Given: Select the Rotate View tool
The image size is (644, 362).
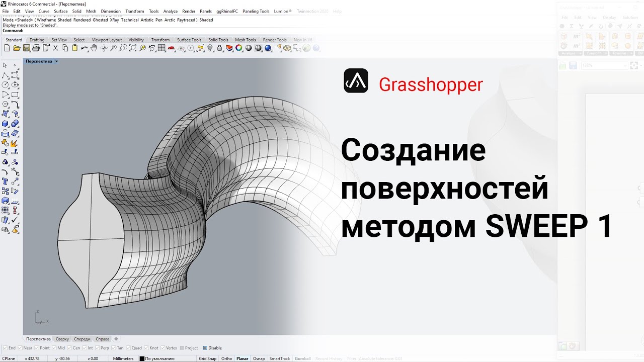Looking at the screenshot, I should (x=104, y=48).
